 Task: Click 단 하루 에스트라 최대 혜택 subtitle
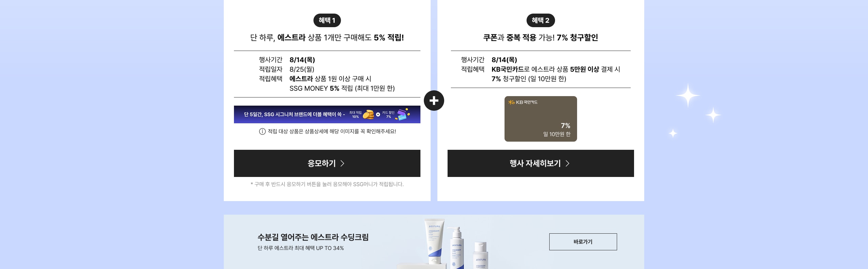pos(301,248)
